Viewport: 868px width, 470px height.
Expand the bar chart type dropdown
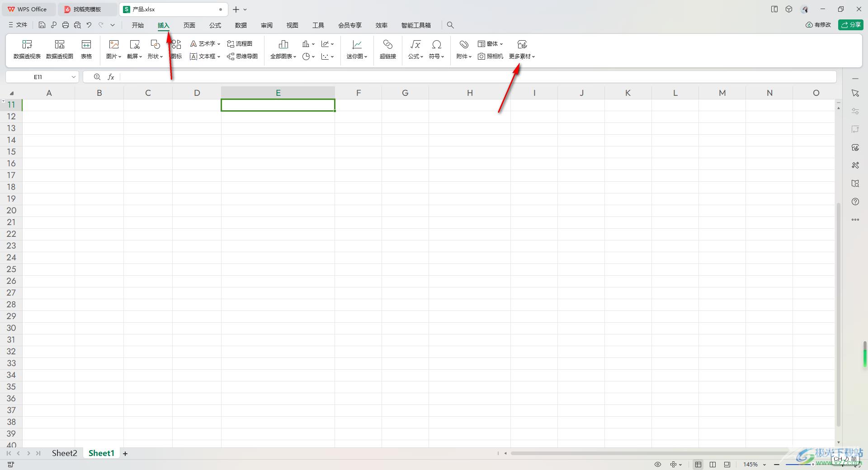(313, 44)
